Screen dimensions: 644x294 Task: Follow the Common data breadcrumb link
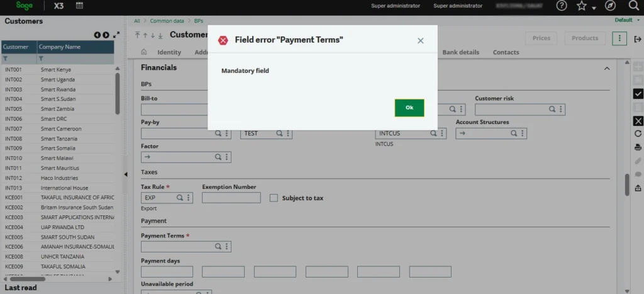[167, 21]
